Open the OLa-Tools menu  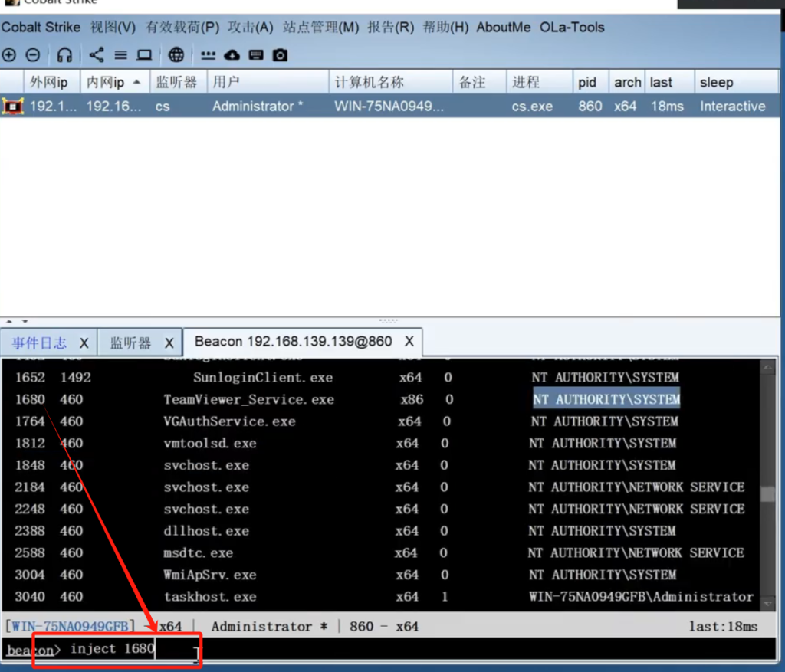point(572,27)
